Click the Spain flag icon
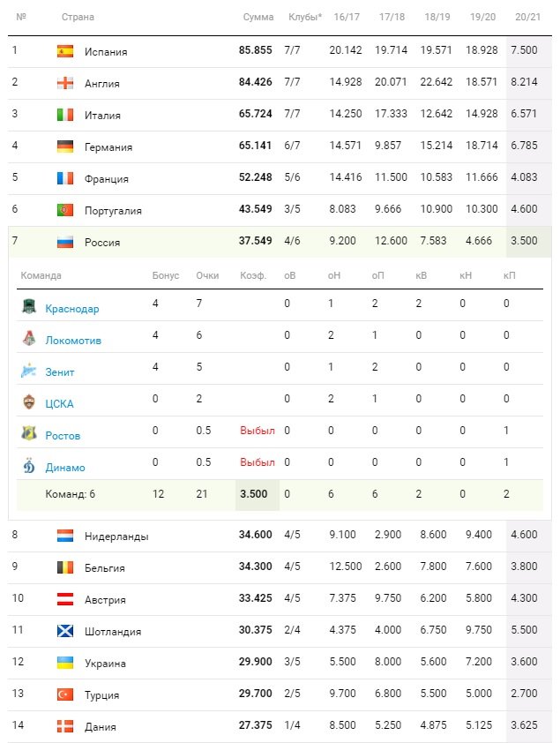Image resolution: width=560 pixels, height=743 pixels. tap(65, 51)
